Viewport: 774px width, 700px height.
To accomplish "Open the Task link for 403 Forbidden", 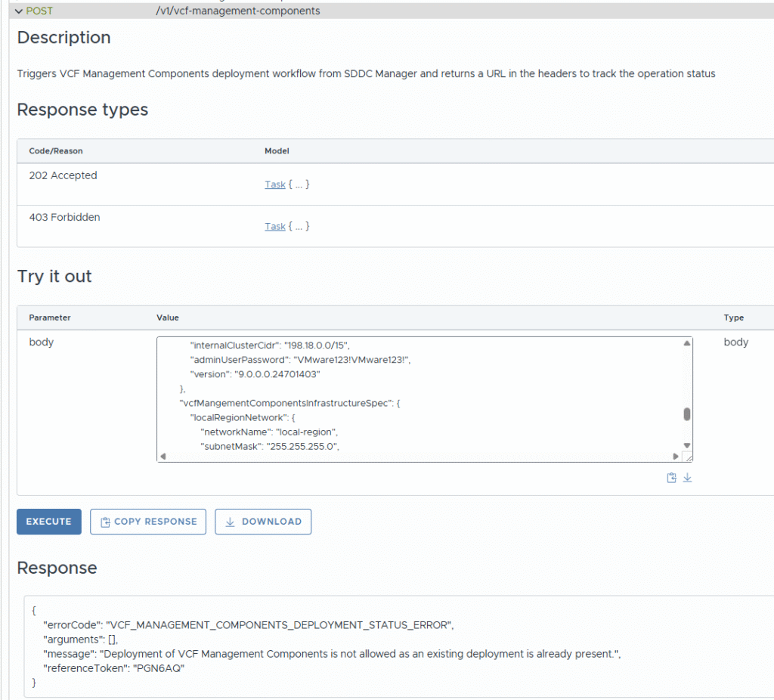I will (x=274, y=226).
